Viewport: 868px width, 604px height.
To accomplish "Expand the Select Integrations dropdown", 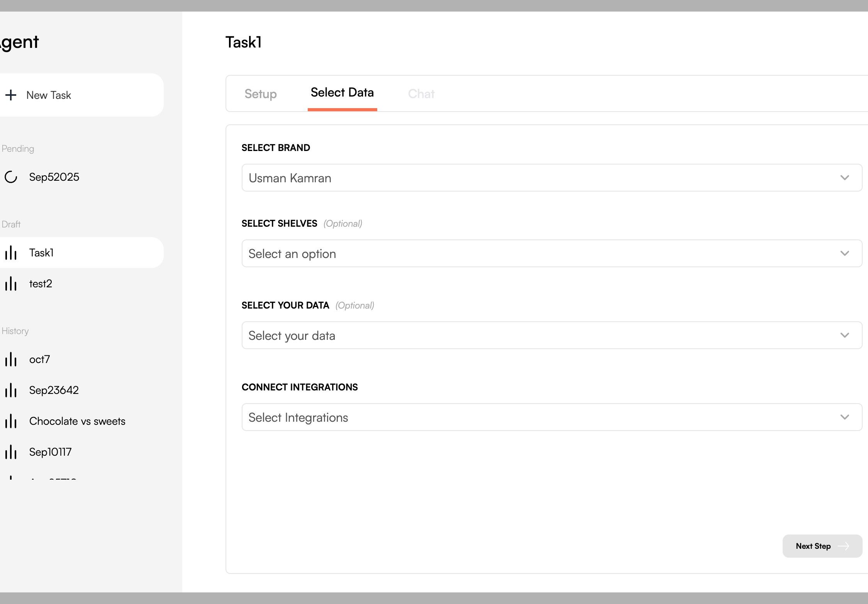I will (x=551, y=417).
